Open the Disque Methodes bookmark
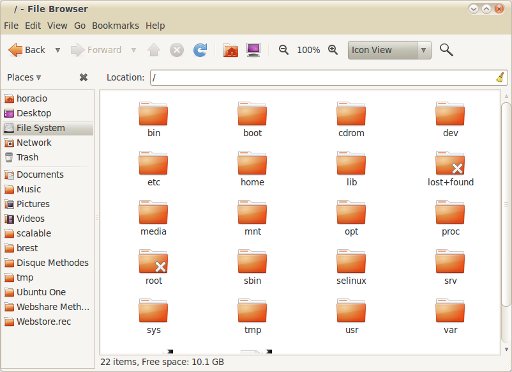The height and width of the screenshot is (372, 512). point(48,262)
